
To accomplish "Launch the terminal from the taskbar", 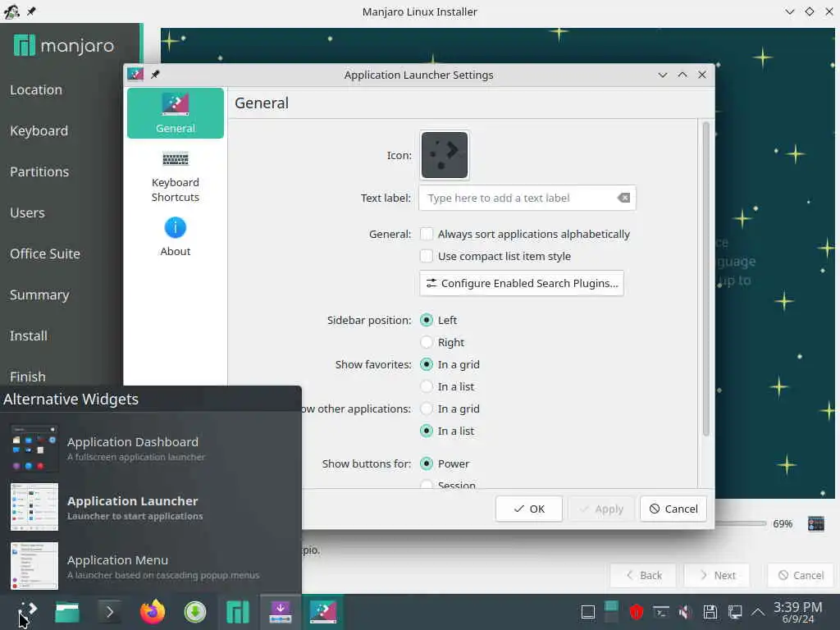I will click(109, 612).
